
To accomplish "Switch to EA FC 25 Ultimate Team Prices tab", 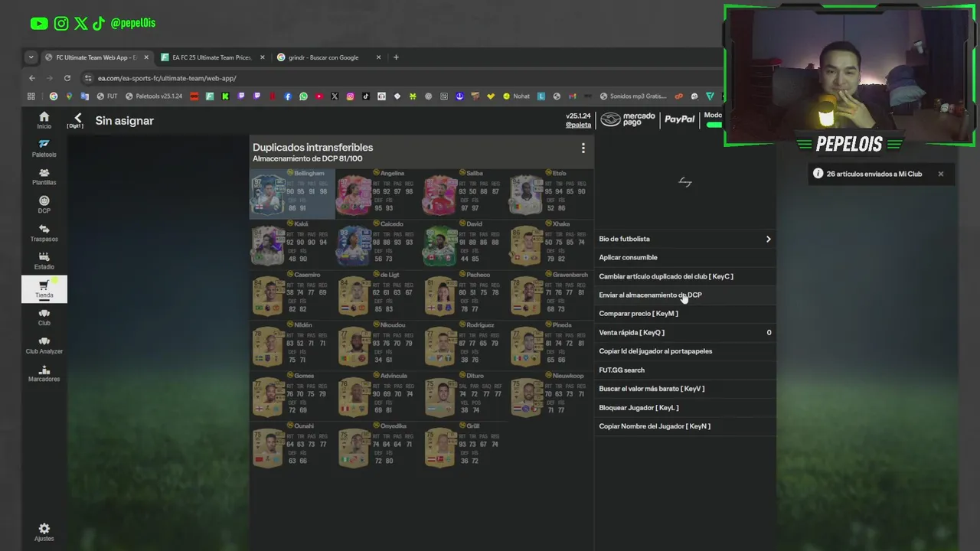I will (x=211, y=57).
